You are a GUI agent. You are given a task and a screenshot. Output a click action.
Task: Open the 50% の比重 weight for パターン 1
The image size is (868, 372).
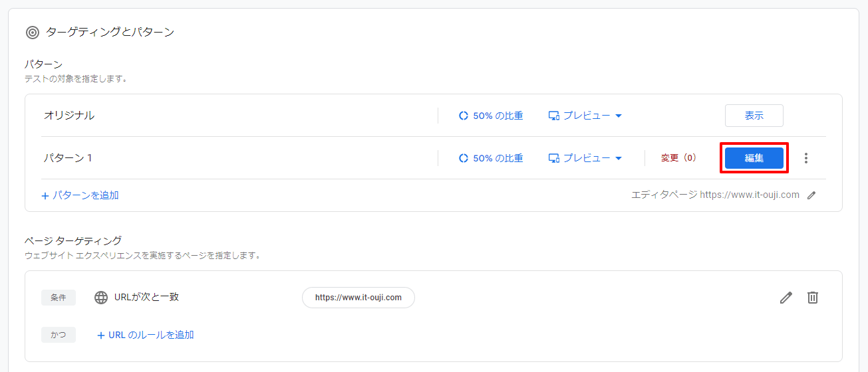(x=491, y=158)
